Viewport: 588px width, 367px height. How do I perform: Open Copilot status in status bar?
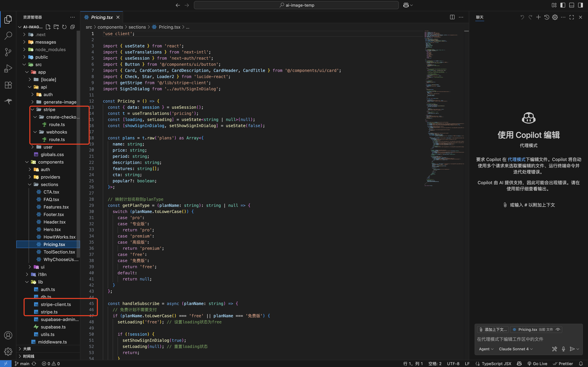point(519,364)
